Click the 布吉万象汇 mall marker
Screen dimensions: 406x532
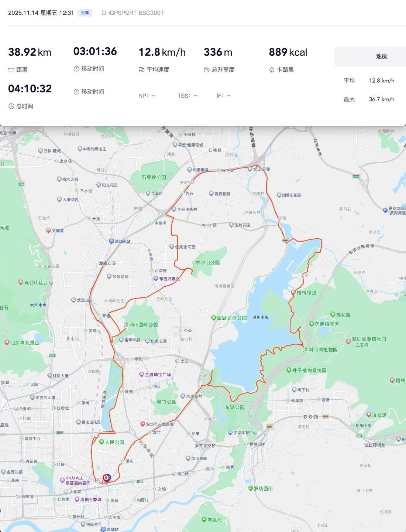coord(156,279)
